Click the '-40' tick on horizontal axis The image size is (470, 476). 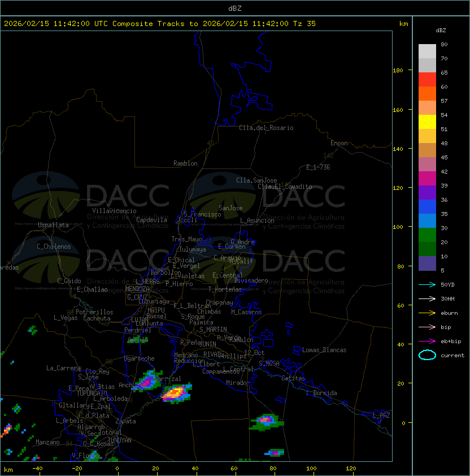pyautogui.click(x=37, y=469)
